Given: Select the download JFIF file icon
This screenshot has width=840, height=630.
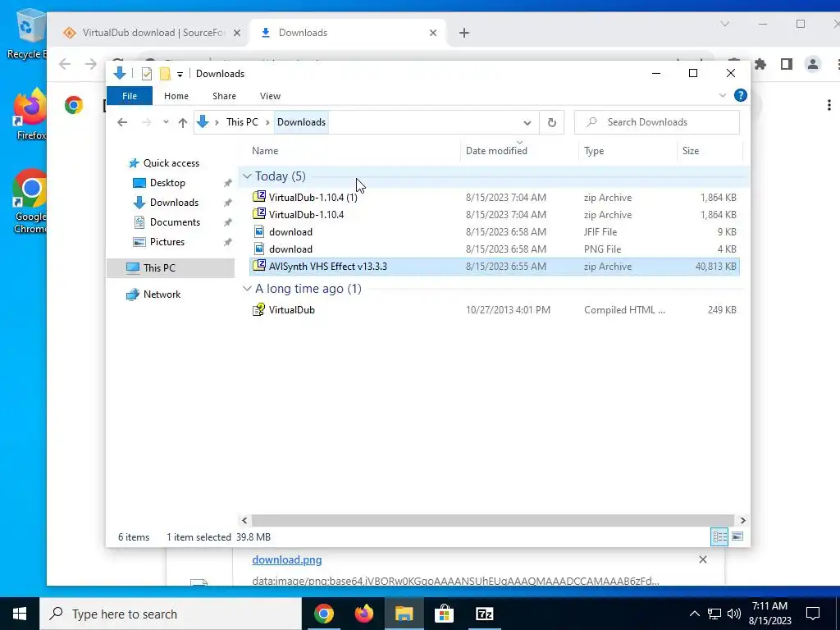Looking at the screenshot, I should pos(259,231).
